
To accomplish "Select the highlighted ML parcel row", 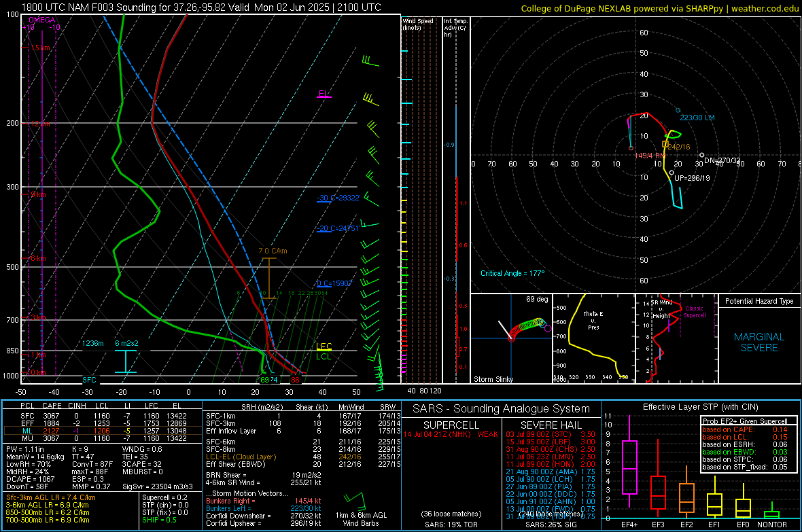I will click(x=103, y=431).
